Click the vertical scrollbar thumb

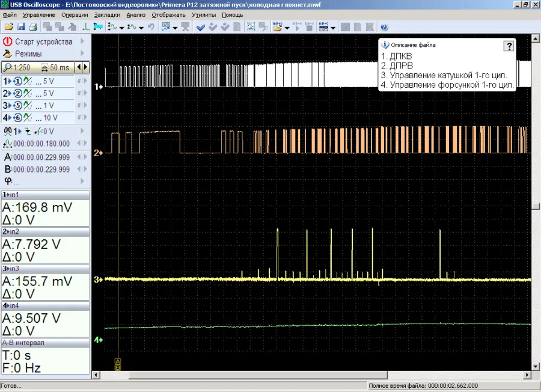[x=536, y=206]
